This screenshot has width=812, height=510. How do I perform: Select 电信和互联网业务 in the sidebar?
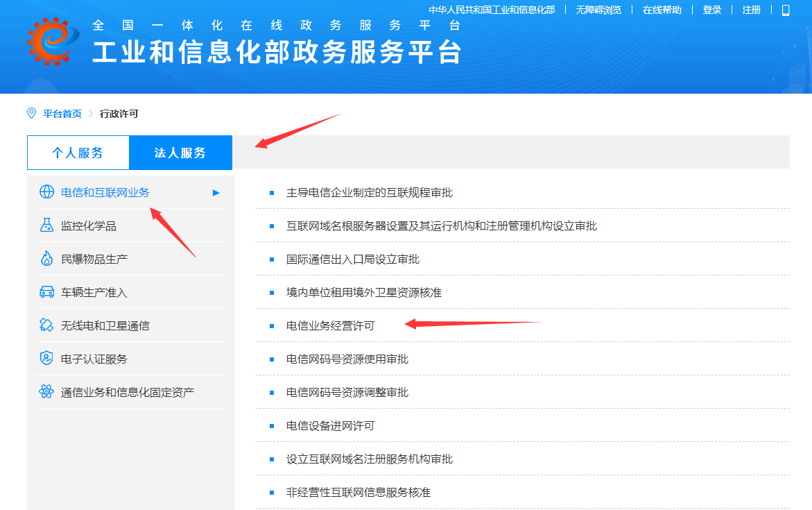[105, 193]
